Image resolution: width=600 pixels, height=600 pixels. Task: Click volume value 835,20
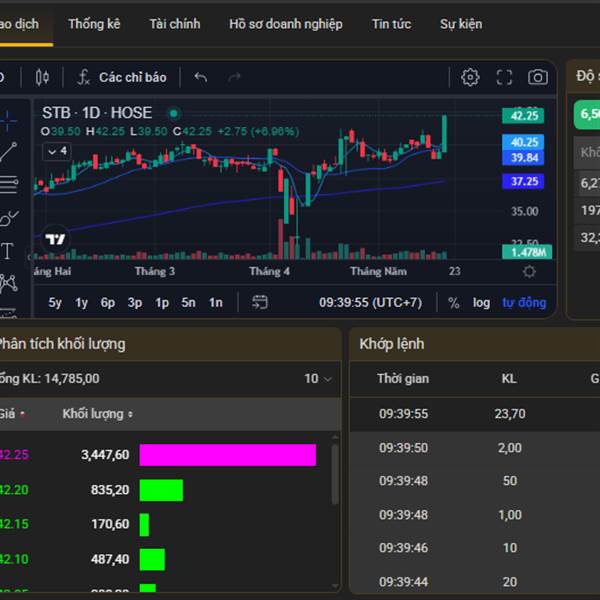[110, 490]
